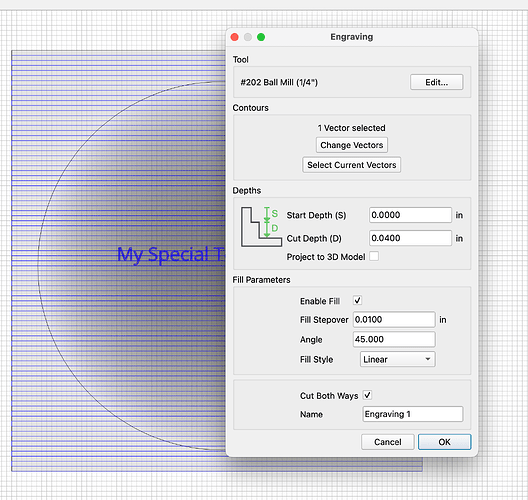Click the Name field containing Engraving 1

click(x=413, y=414)
